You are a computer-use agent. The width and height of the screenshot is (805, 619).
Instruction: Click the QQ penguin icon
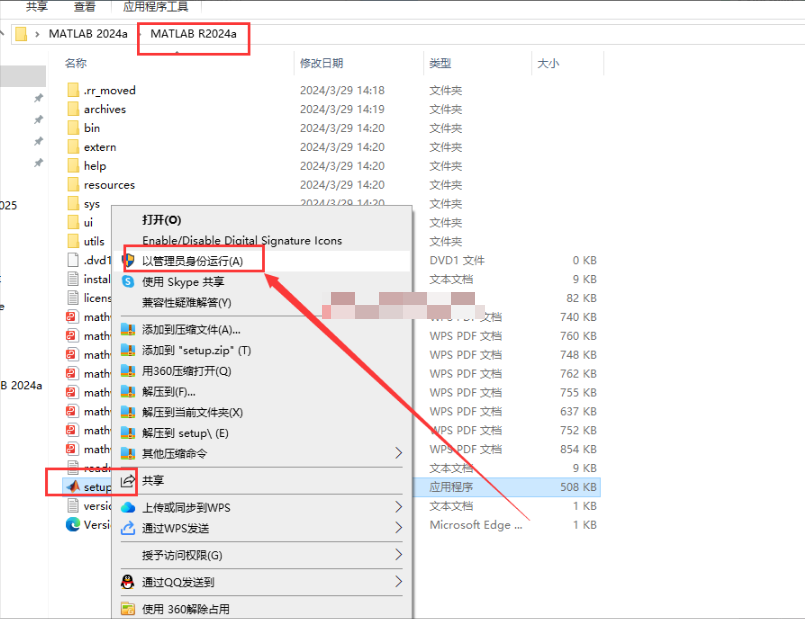pos(128,582)
